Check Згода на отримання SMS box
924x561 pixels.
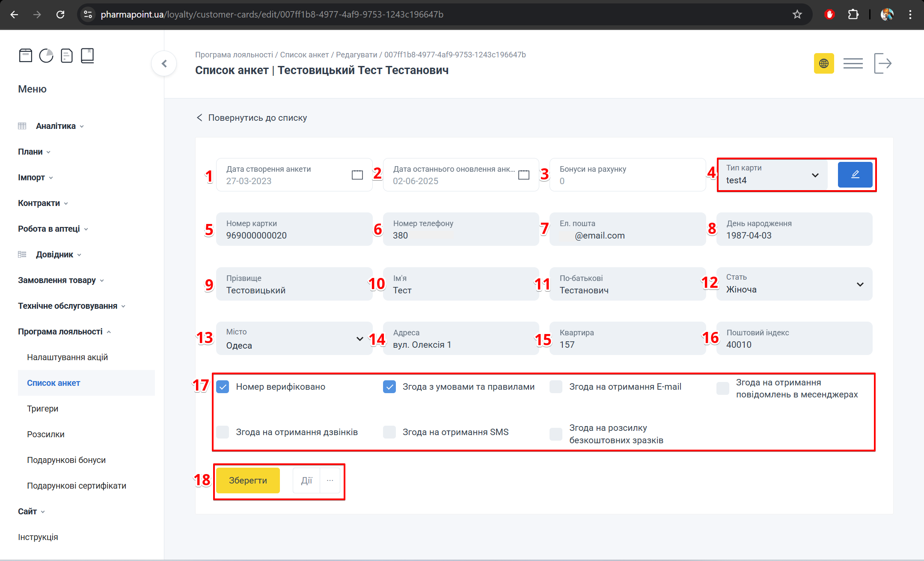[389, 432]
